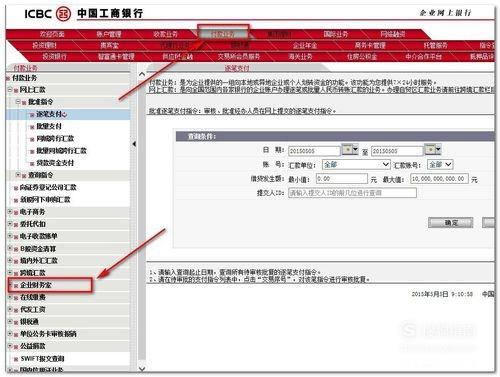Click the icon beside 向证券登记公司汇款
The image size is (500, 377).
16,188
